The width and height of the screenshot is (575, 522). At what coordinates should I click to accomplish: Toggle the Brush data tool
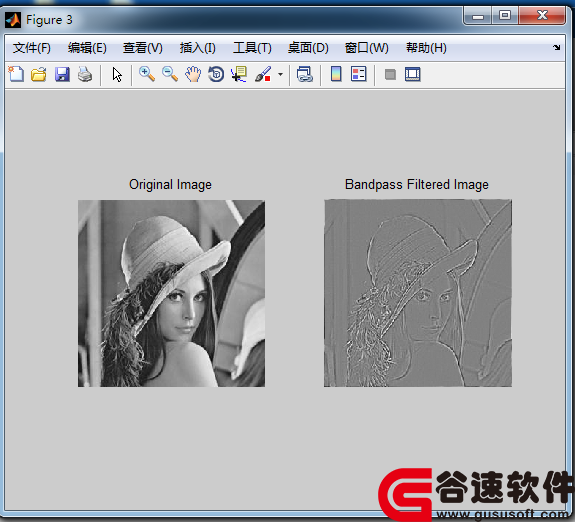point(263,74)
